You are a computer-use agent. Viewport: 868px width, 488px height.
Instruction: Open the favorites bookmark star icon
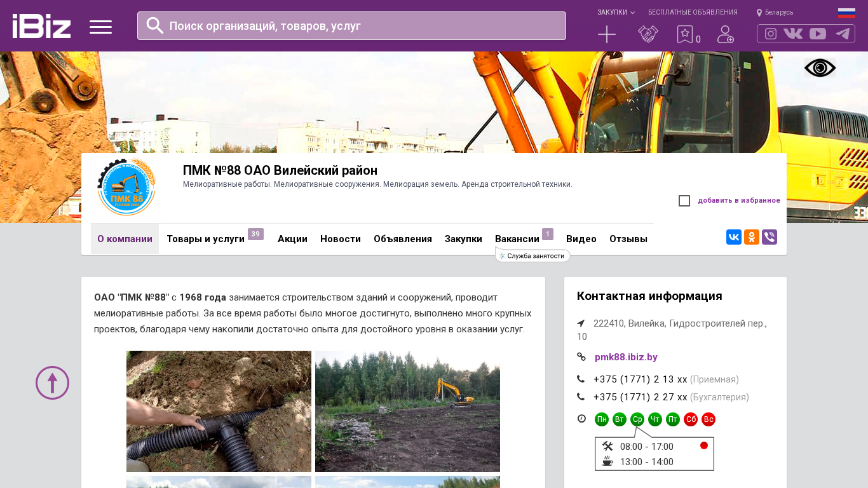(685, 34)
